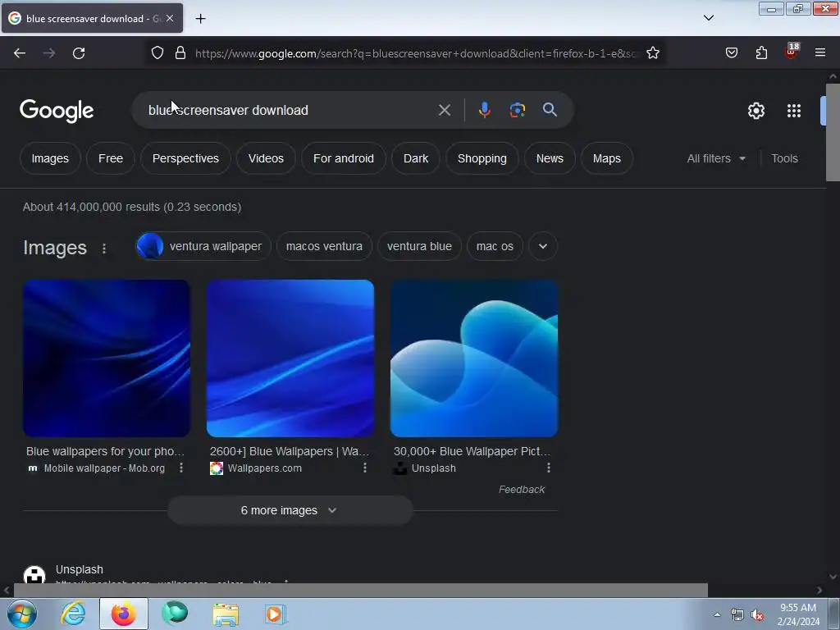Submit search with the magnifying glass icon

point(550,110)
